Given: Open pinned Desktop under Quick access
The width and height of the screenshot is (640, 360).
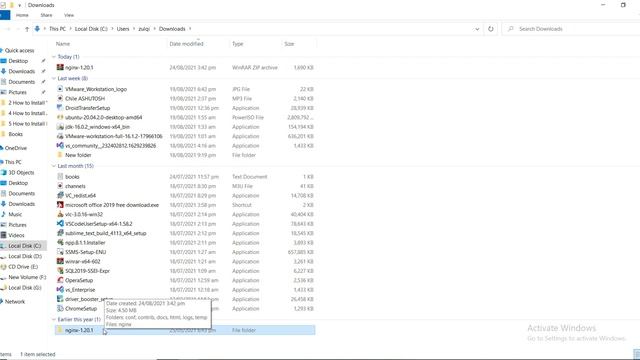Looking at the screenshot, I should 18,61.
